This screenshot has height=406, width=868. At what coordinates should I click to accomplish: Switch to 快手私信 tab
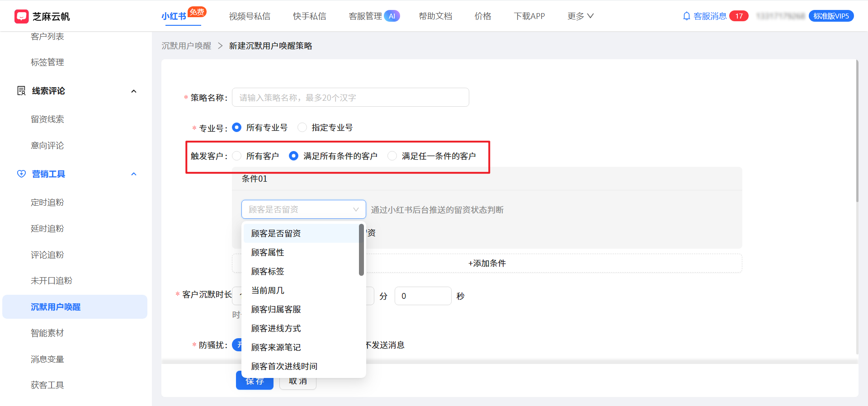pyautogui.click(x=310, y=16)
